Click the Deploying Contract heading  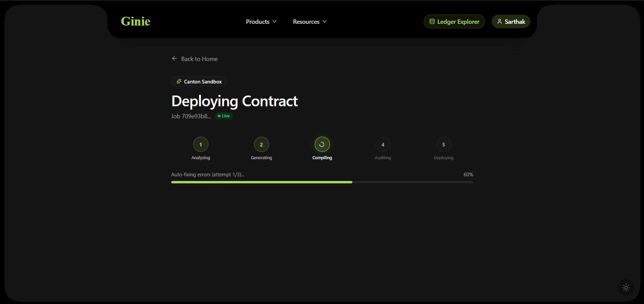coord(235,101)
